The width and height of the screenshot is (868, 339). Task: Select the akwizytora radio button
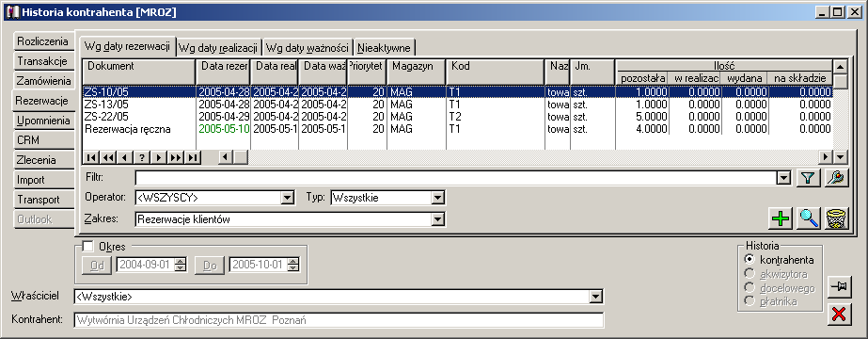pyautogui.click(x=750, y=274)
